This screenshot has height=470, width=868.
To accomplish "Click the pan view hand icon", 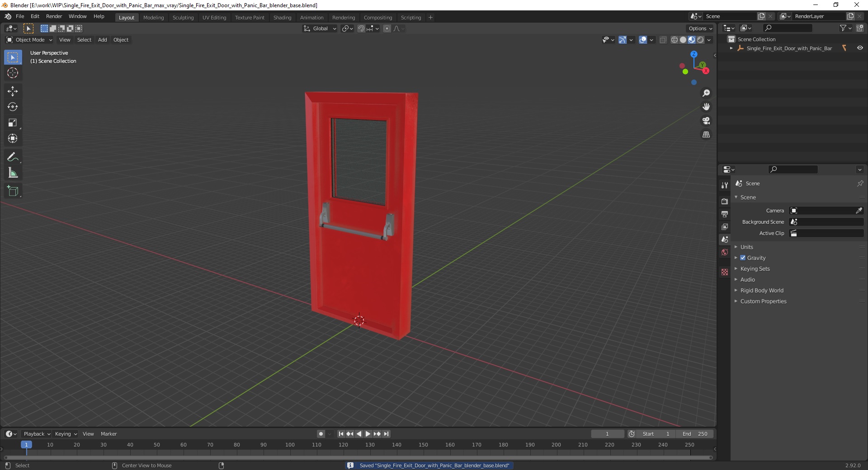I will 706,107.
